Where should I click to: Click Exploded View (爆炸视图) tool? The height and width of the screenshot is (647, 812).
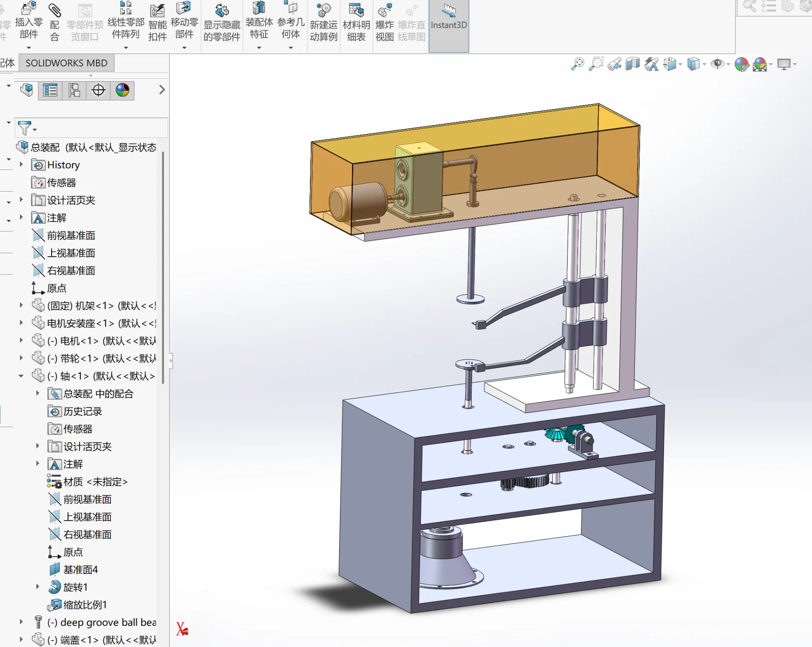click(384, 23)
